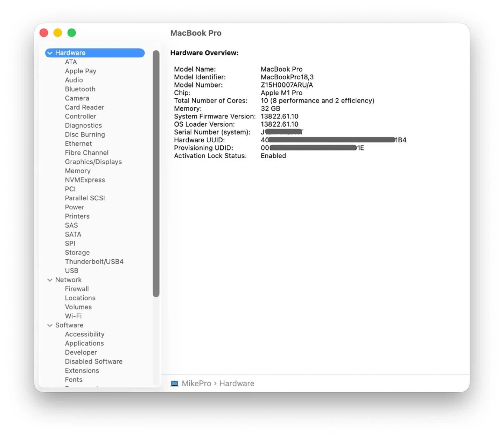Open the Storage section

point(77,253)
